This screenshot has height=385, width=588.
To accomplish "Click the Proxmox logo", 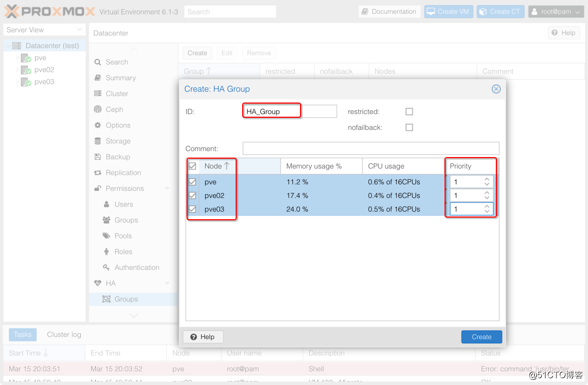I will coord(50,11).
